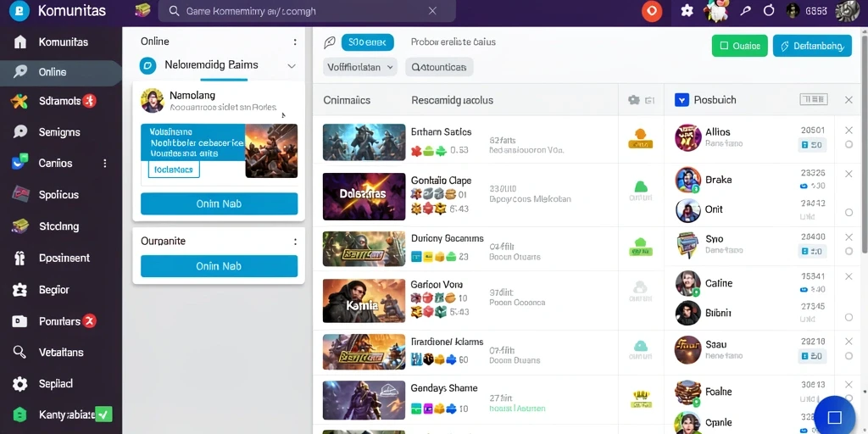868x434 pixels.
Task: Open the Online panel three-dot menu
Action: point(295,42)
